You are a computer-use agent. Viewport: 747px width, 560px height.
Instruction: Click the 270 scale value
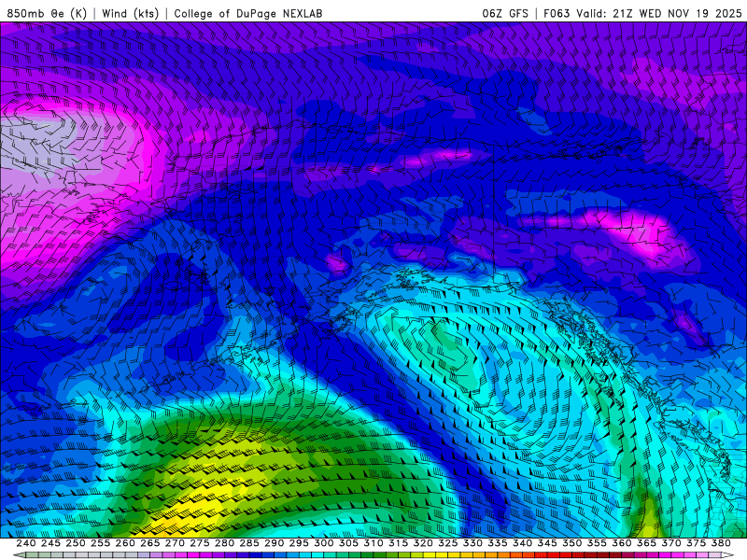[x=175, y=543]
